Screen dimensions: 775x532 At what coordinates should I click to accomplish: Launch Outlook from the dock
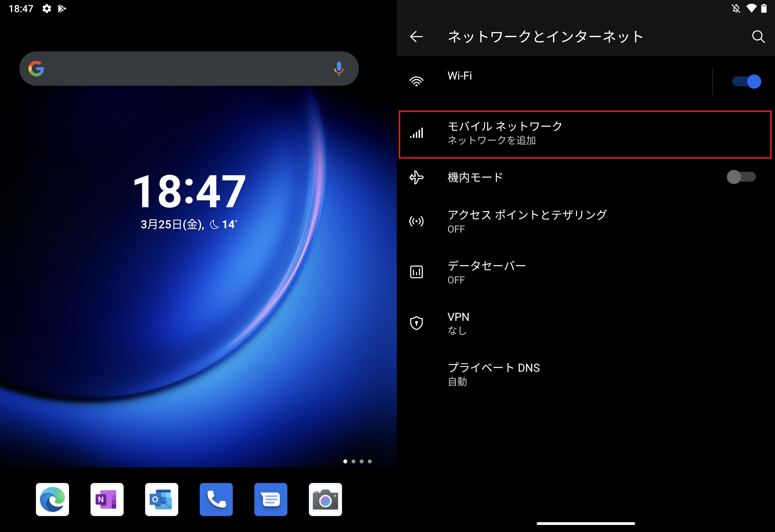[x=162, y=499]
